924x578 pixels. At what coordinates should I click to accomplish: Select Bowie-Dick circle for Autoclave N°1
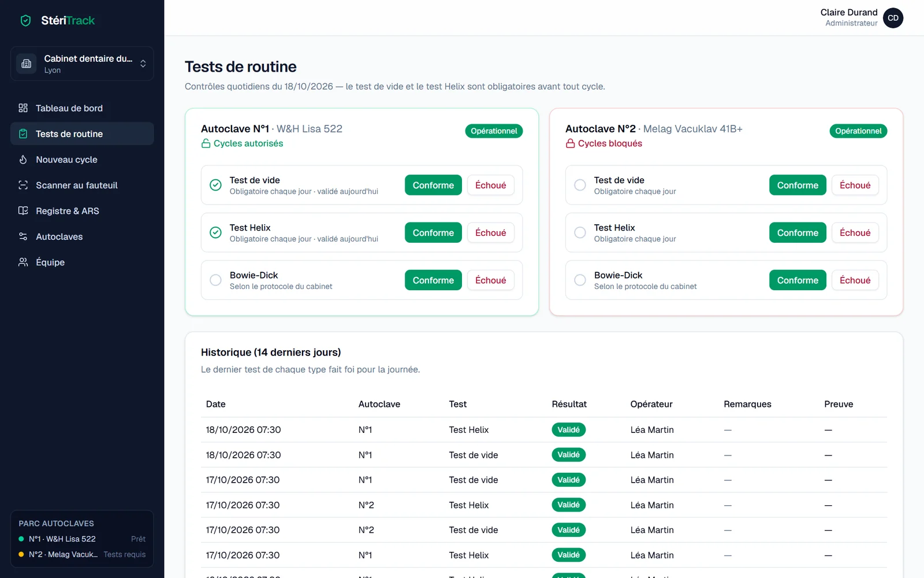click(x=215, y=280)
